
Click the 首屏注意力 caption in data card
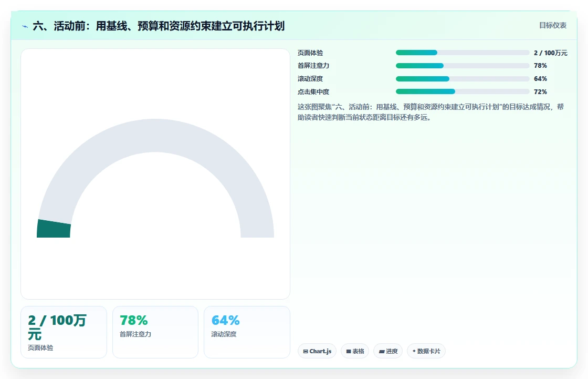(135, 334)
